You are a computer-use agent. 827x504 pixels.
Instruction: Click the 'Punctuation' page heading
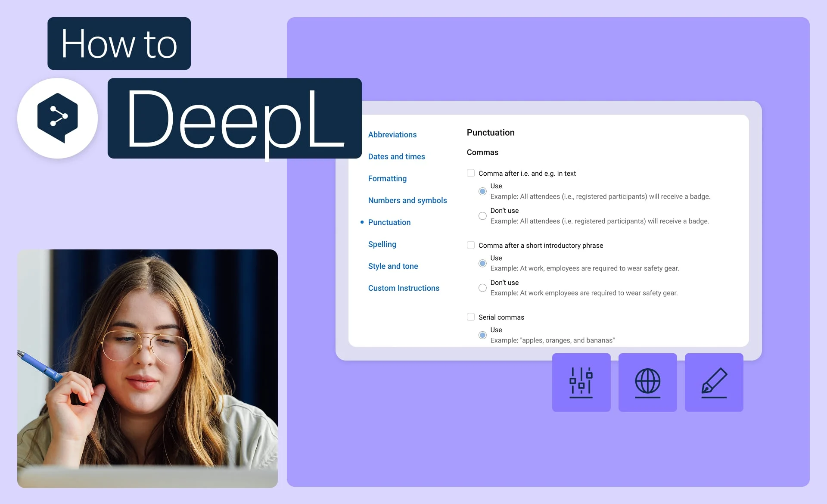(491, 132)
